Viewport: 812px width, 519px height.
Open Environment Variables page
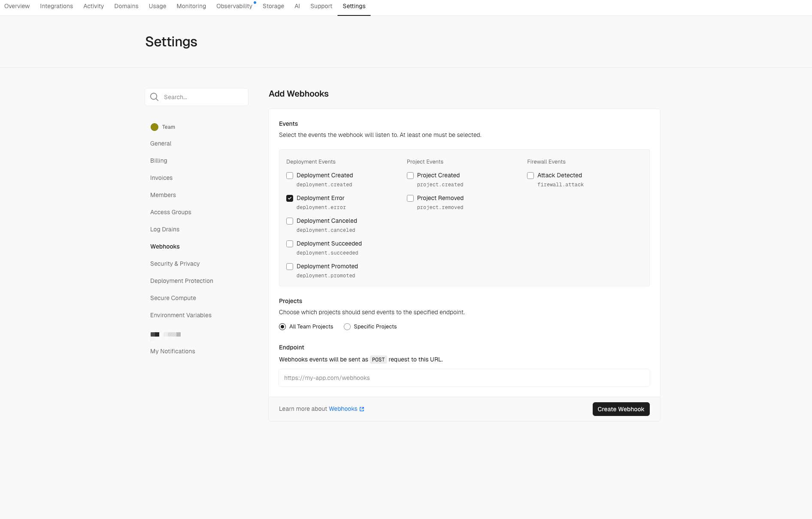click(x=181, y=315)
